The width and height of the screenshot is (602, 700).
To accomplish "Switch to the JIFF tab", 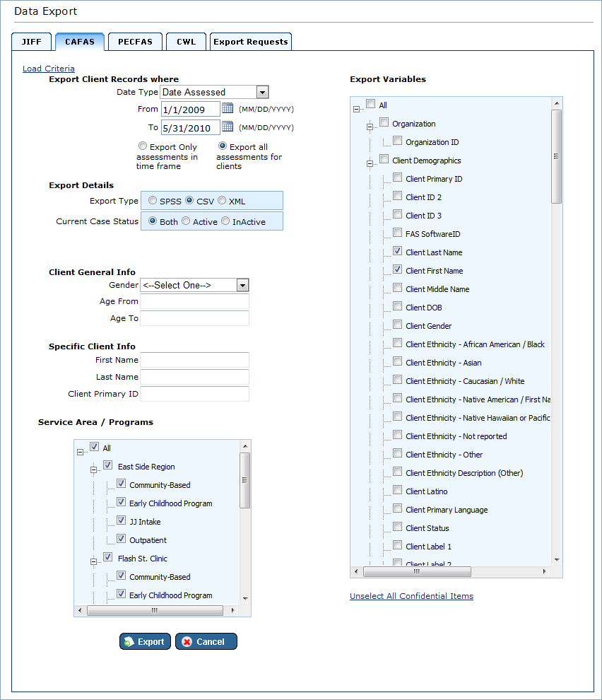I will pyautogui.click(x=32, y=42).
